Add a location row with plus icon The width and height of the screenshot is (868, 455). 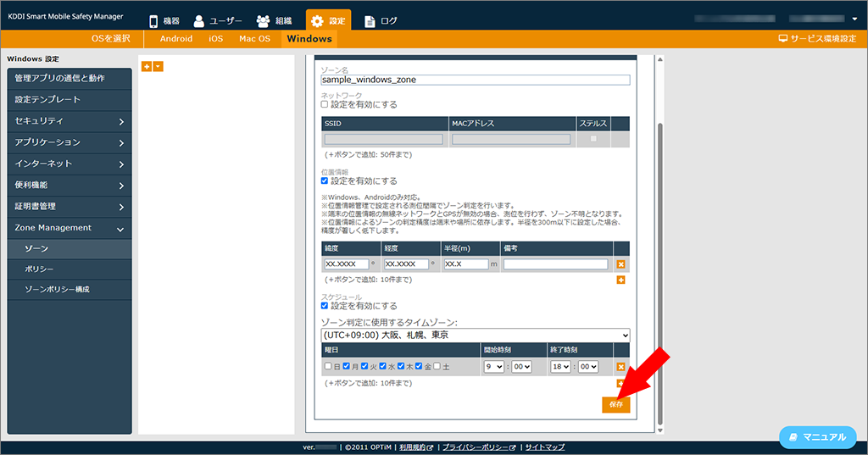pyautogui.click(x=620, y=280)
